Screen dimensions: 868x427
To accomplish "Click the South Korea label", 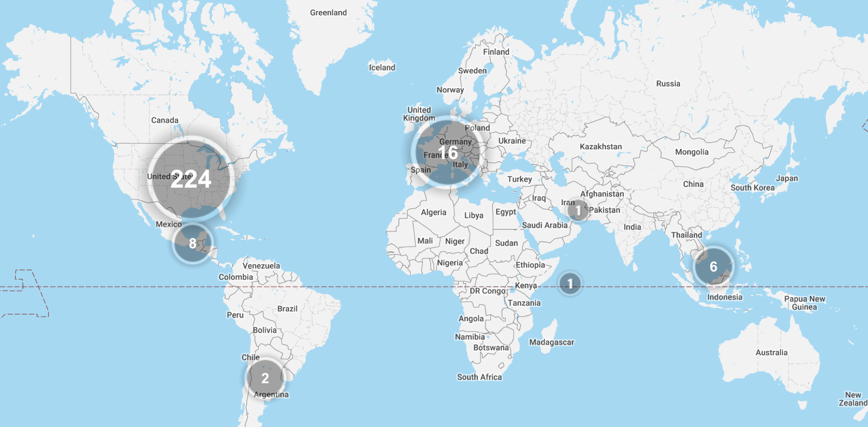I will pyautogui.click(x=752, y=188).
